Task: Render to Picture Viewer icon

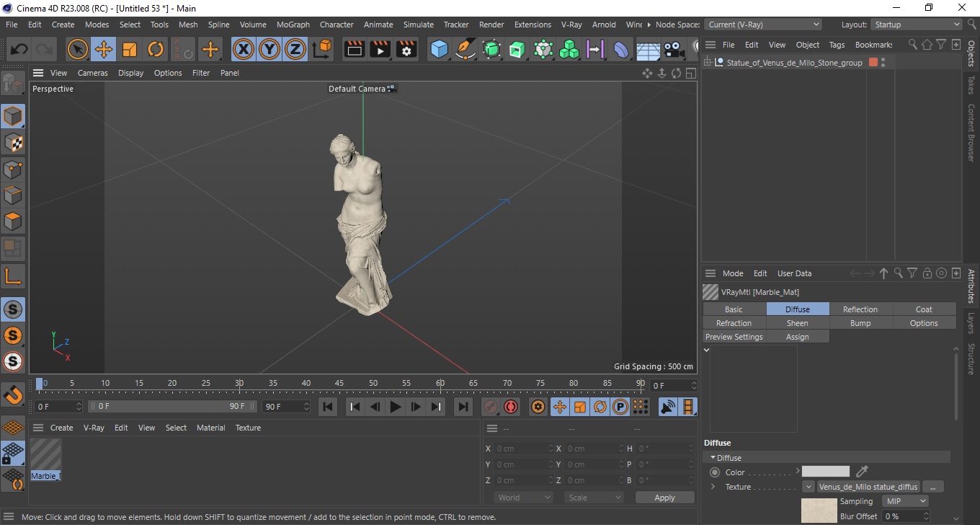Action: pyautogui.click(x=380, y=49)
